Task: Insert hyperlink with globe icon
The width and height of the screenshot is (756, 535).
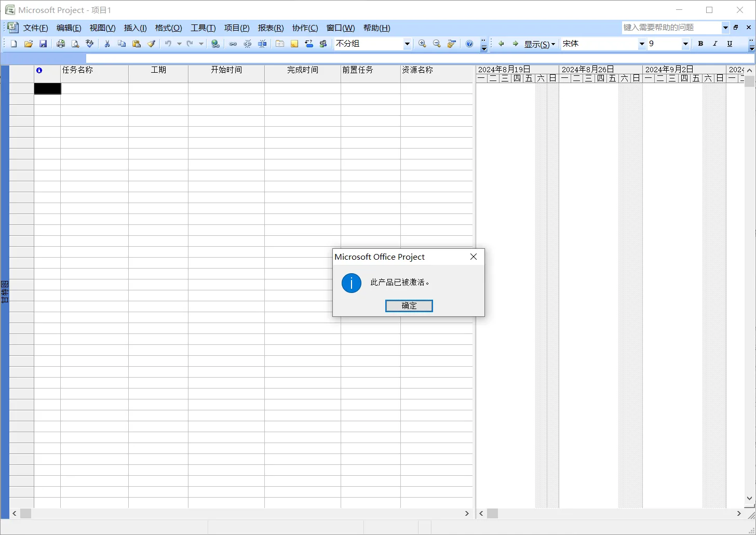Action: click(x=215, y=44)
